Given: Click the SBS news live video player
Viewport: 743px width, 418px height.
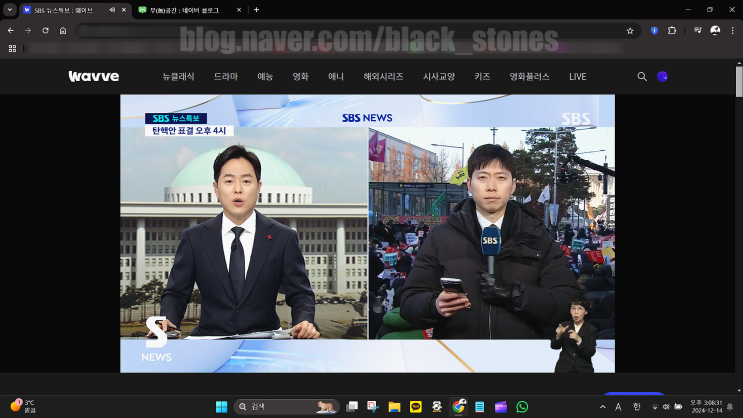Looking at the screenshot, I should 367,233.
